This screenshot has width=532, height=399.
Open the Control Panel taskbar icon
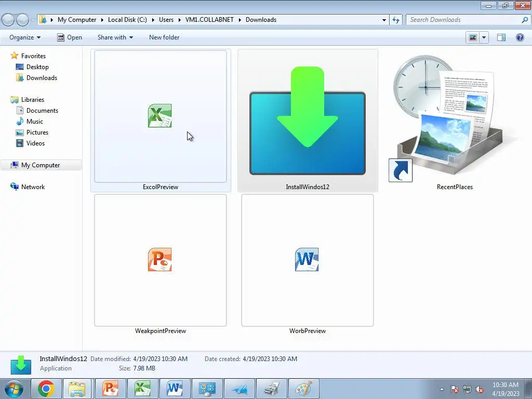coord(207,389)
